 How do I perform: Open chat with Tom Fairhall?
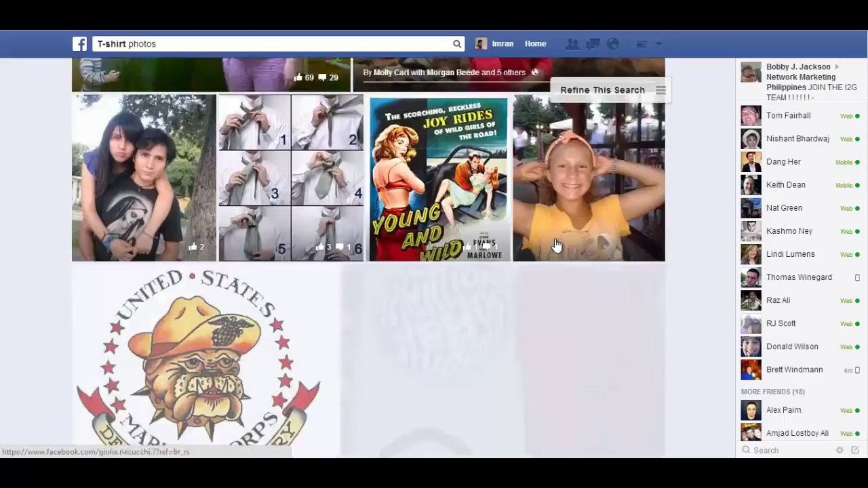pyautogui.click(x=800, y=116)
